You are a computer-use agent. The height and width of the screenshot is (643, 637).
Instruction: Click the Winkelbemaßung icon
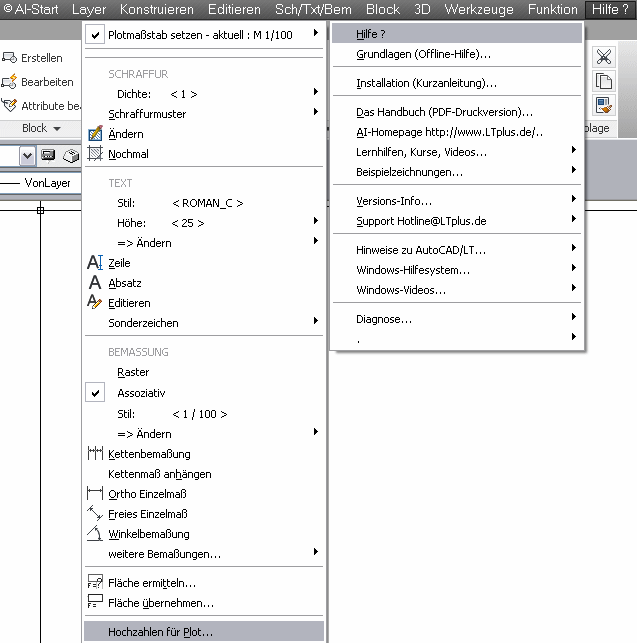click(95, 533)
